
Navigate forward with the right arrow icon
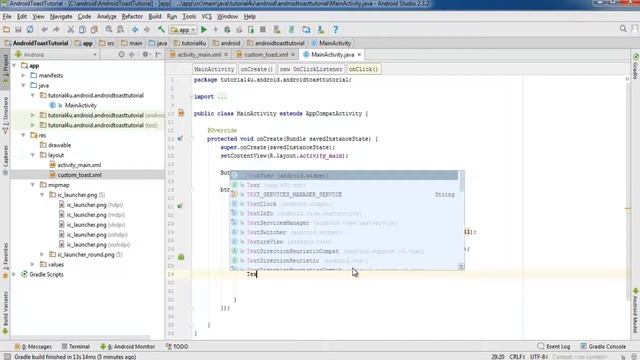pyautogui.click(x=147, y=29)
